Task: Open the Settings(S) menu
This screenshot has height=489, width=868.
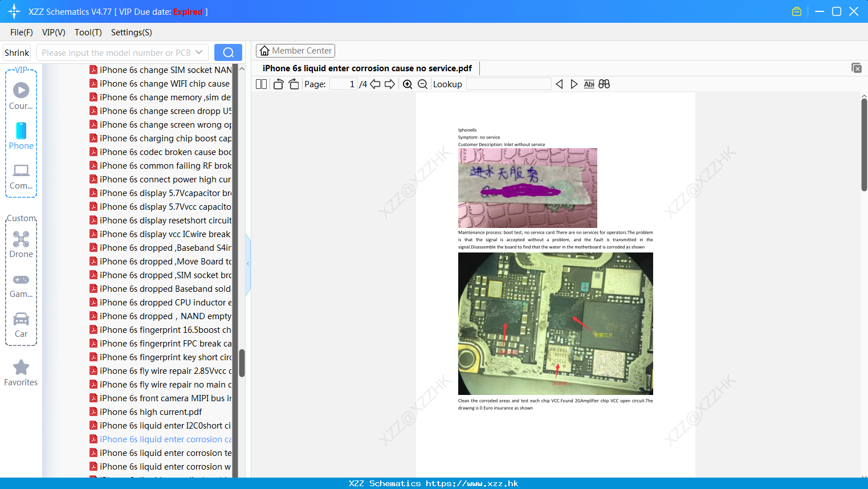Action: 132,32
